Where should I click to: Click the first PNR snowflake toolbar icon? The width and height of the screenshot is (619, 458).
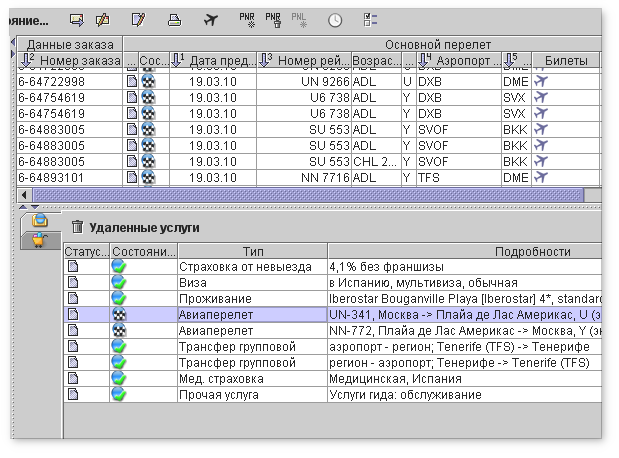(247, 20)
